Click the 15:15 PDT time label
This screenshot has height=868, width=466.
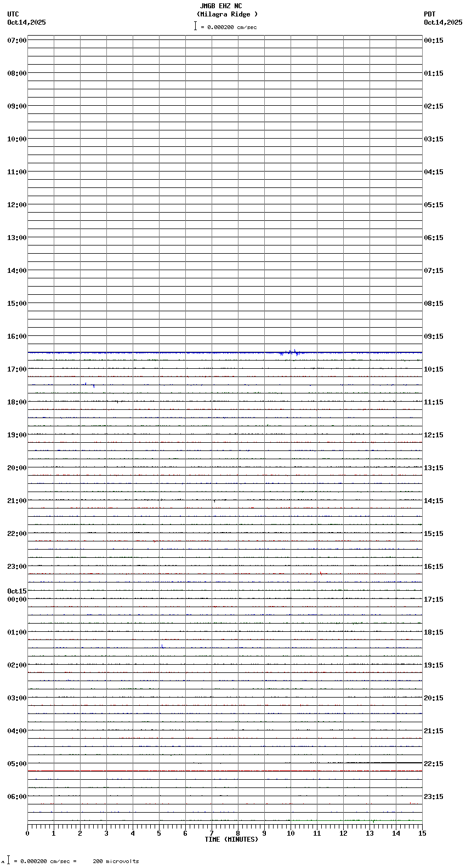point(434,534)
